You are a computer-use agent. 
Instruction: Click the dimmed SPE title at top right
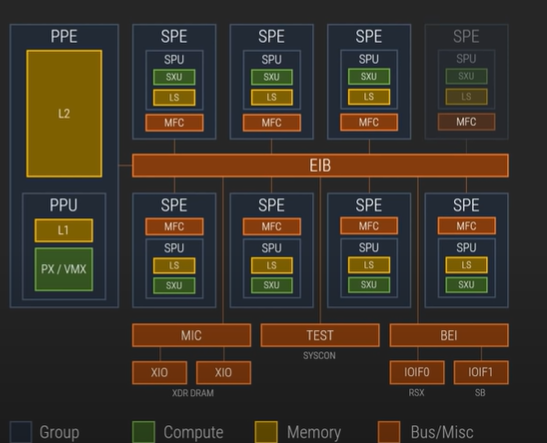coord(466,36)
